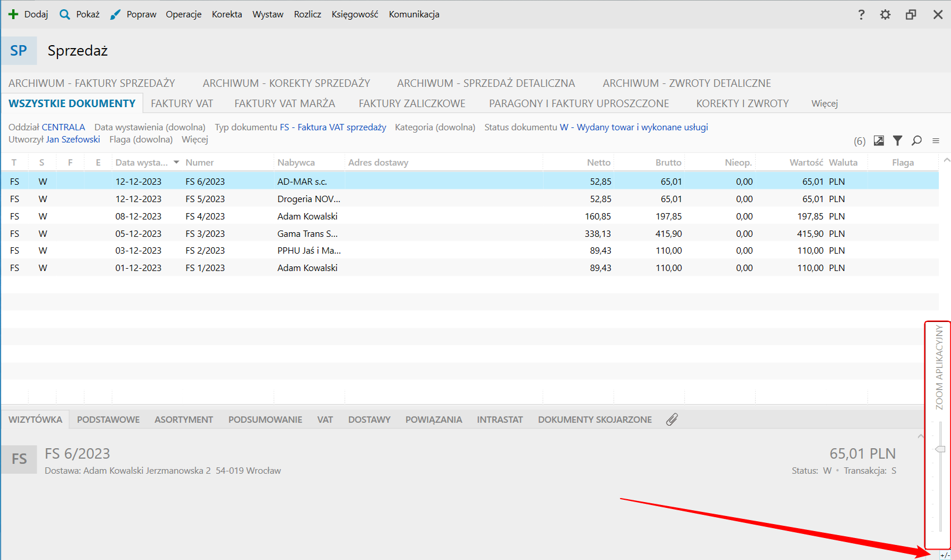Open the INTRASTAT detail tab

[500, 420]
